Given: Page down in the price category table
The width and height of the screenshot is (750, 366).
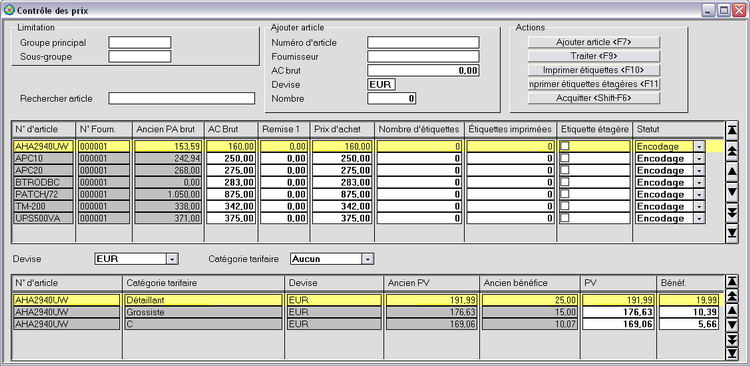Looking at the screenshot, I should [x=732, y=340].
